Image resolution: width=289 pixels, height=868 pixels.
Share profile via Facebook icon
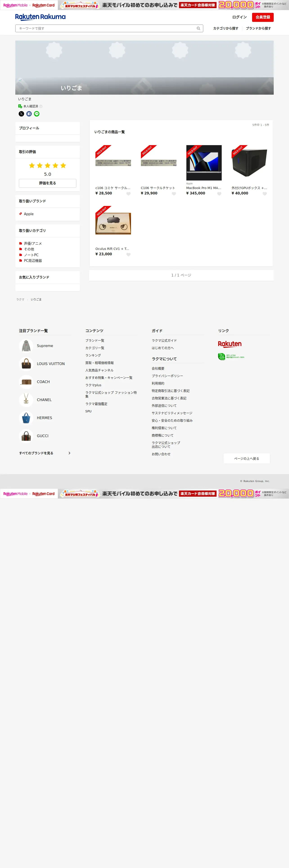(x=29, y=114)
